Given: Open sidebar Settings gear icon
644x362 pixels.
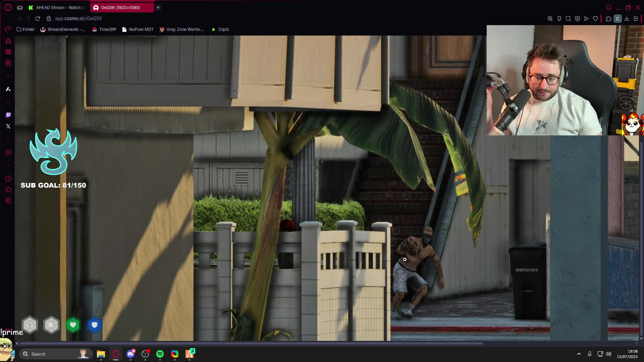Looking at the screenshot, I should [x=8, y=201].
